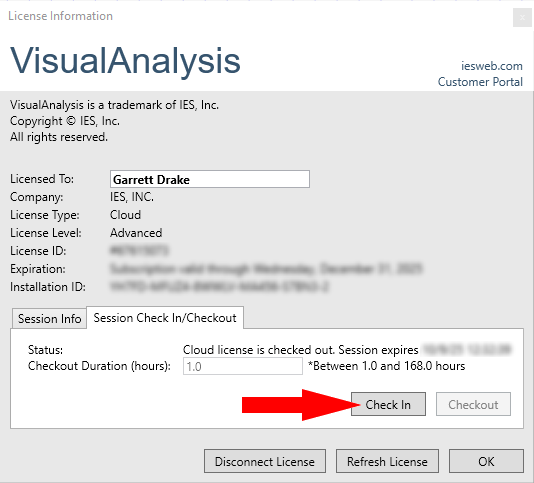Click the 'Company:' label

tap(36, 197)
